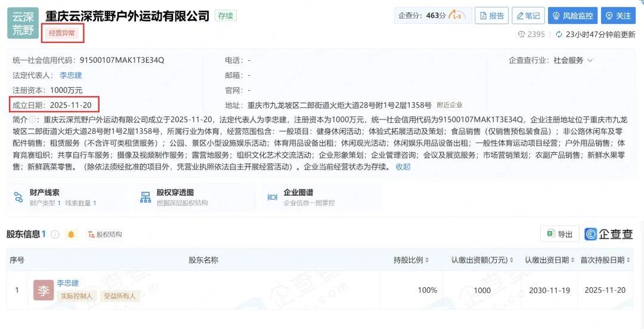644x329 pixels.
Task: Sort by 认缴出资日期 column
Action: [x=547, y=260]
